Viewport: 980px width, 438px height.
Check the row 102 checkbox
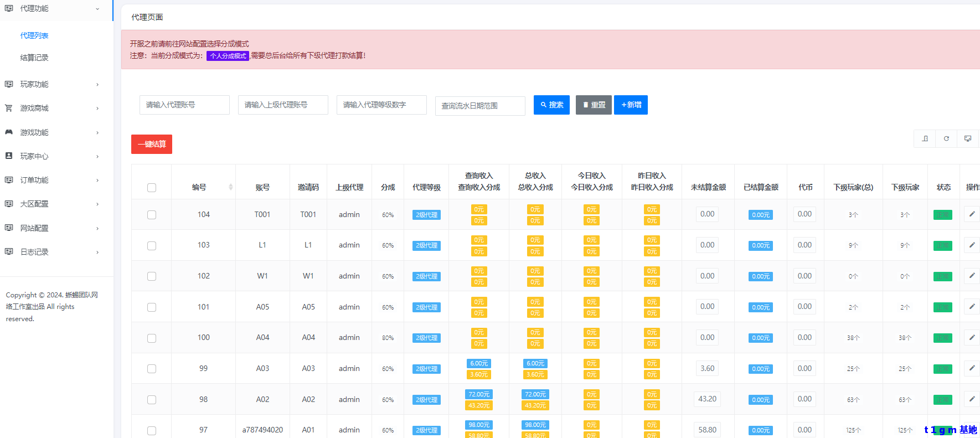pyautogui.click(x=152, y=276)
